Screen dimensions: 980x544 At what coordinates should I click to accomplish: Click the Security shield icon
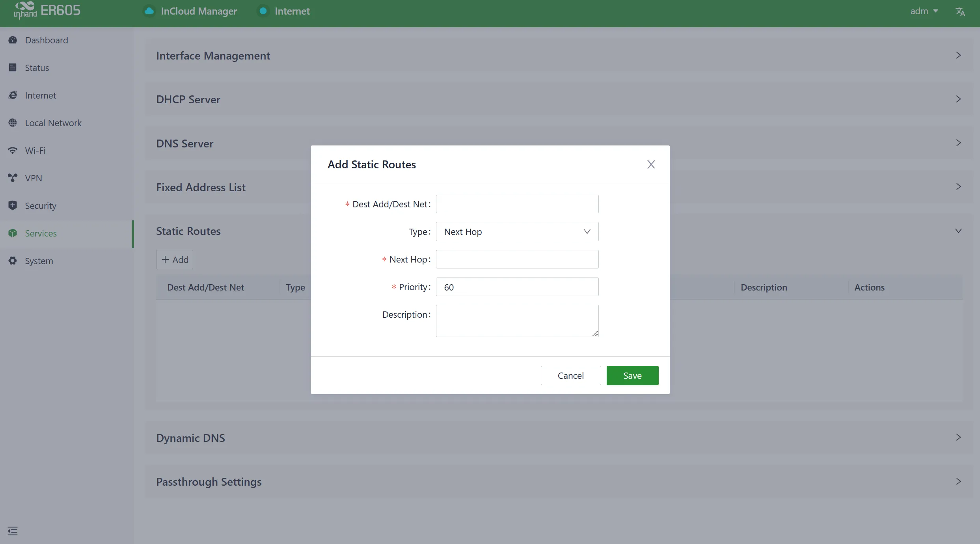[13, 205]
